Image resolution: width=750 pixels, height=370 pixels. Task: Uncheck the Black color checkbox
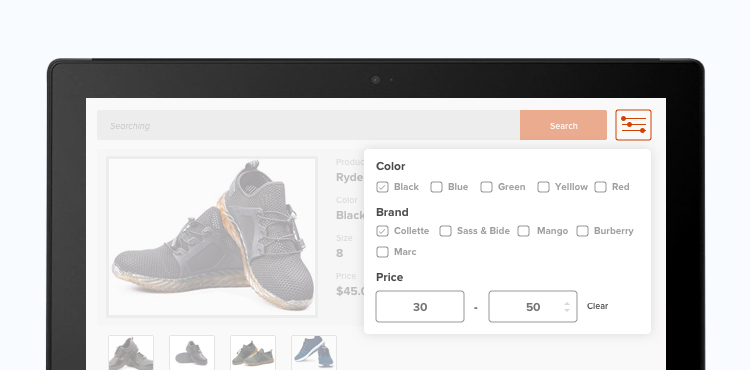point(382,187)
